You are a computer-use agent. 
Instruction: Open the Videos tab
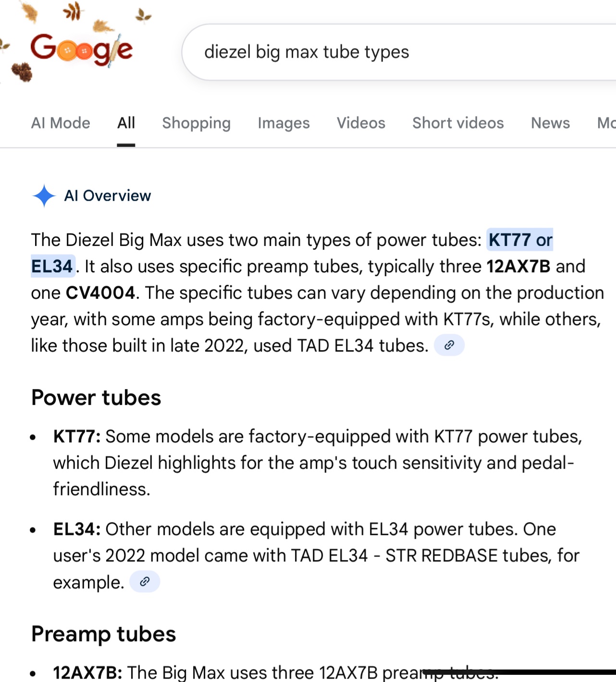pyautogui.click(x=361, y=123)
